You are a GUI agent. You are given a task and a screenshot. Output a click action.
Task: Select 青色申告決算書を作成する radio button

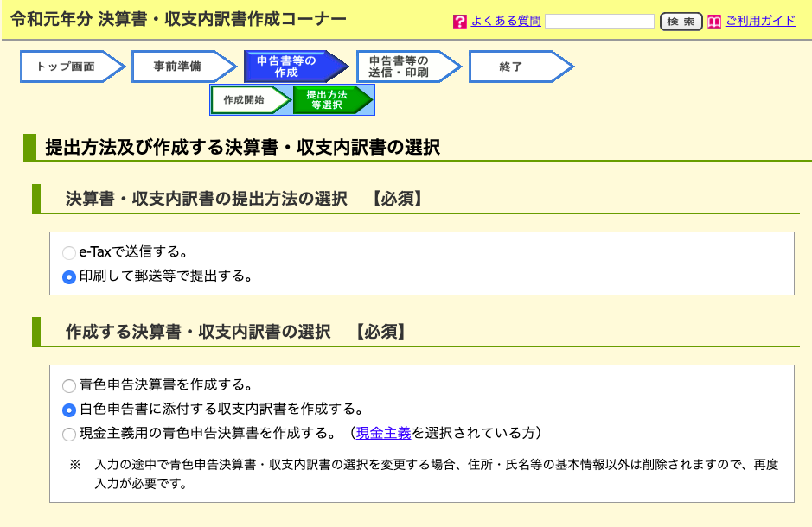(69, 386)
